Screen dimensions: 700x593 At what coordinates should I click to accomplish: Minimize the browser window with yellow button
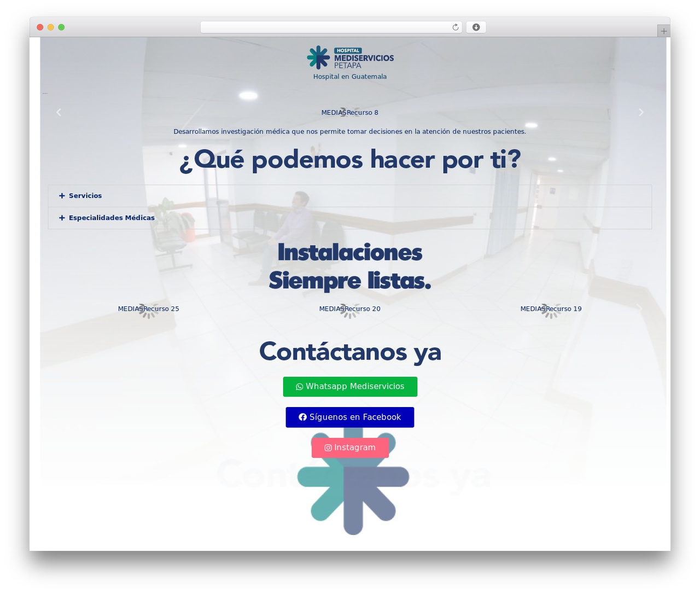coord(51,27)
